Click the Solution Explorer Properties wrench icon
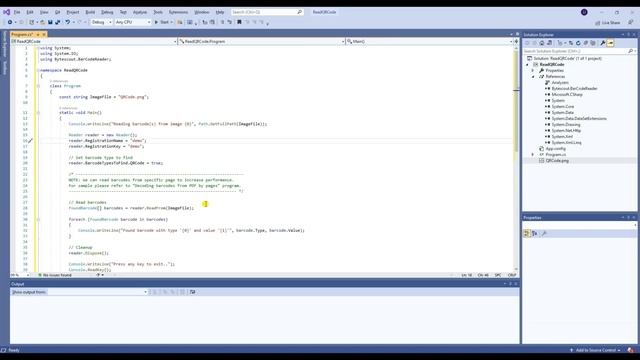 tap(602, 43)
